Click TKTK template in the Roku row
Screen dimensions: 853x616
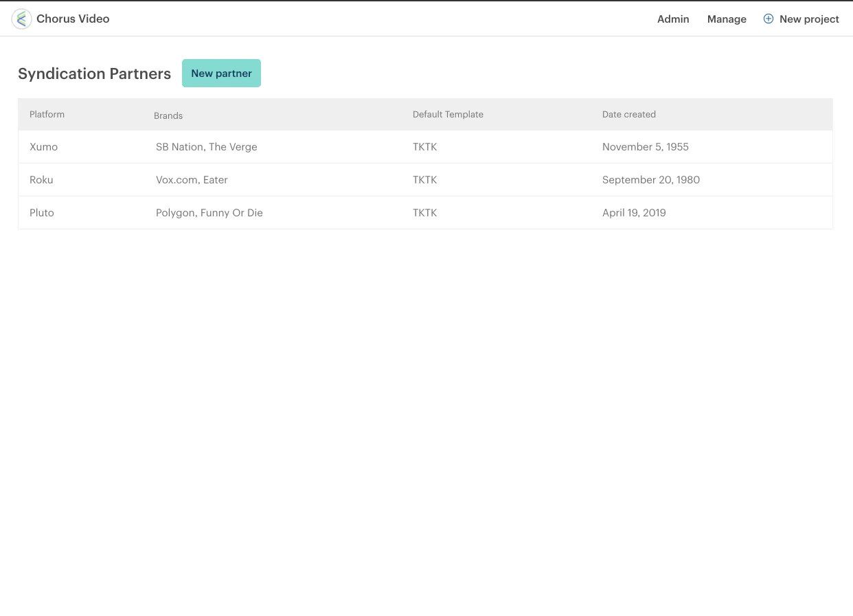(425, 180)
